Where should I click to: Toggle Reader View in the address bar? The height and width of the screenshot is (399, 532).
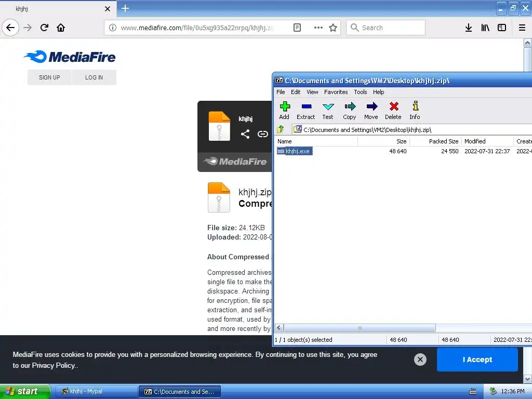coord(297,28)
